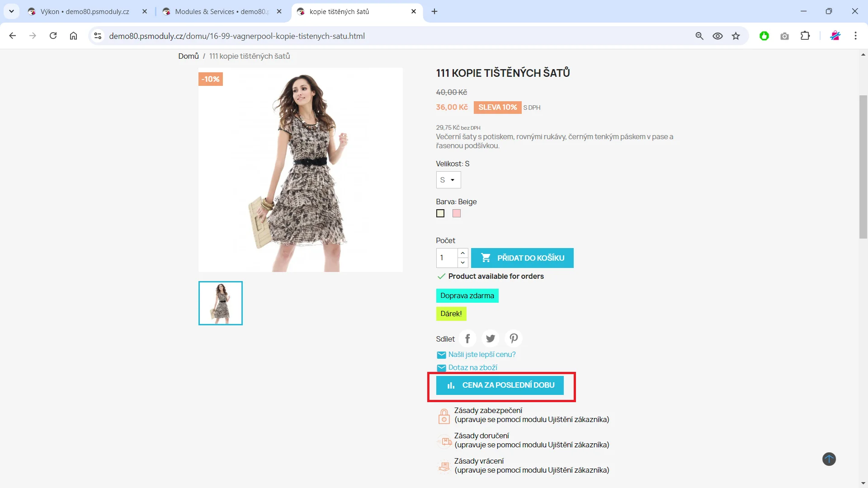Add product with Přidat do košíku
This screenshot has height=488, width=868.
pos(522,258)
